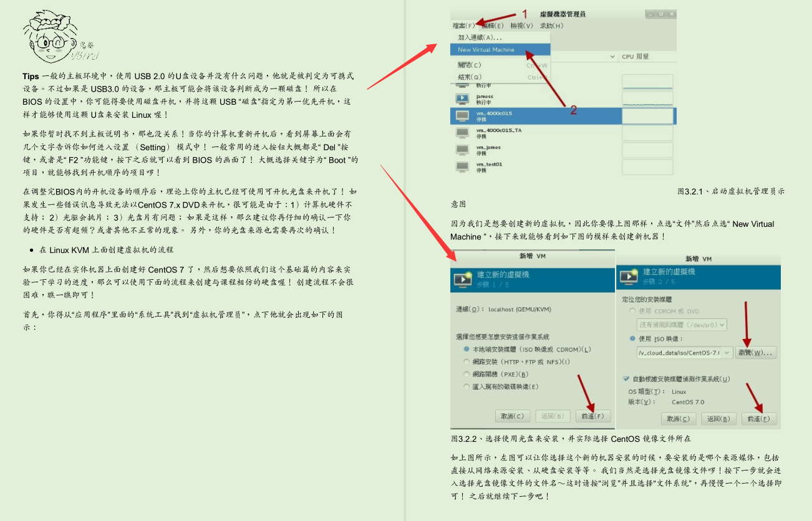Click the jamess running VM icon
Viewport: 812px width, 521px height.
coord(462,98)
